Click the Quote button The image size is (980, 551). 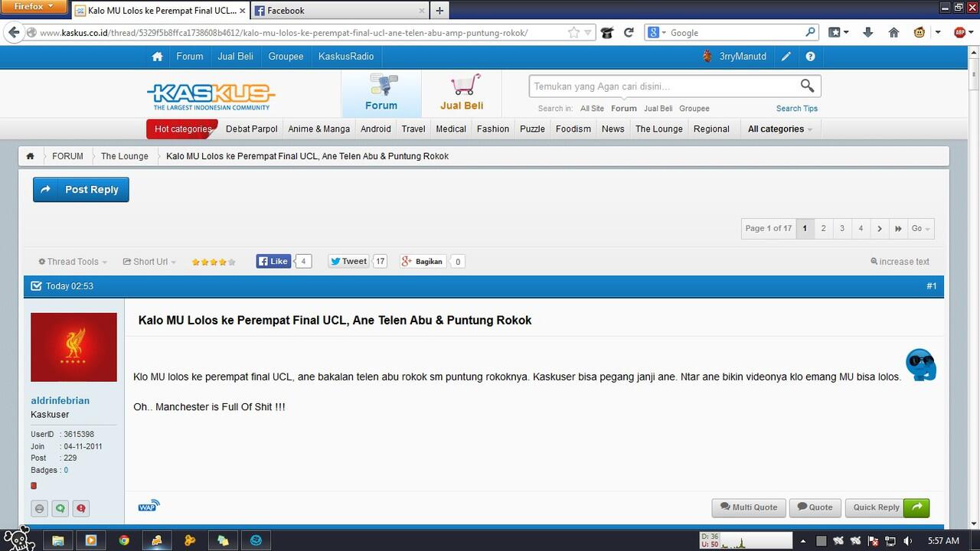(x=815, y=507)
